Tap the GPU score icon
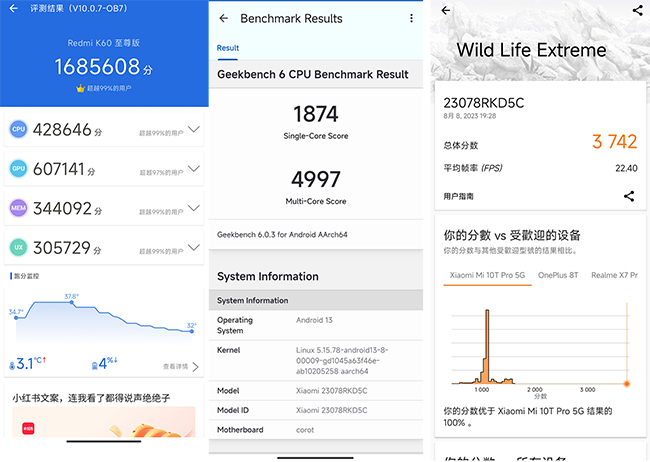Screen dimensions: 650x462 click(19, 168)
